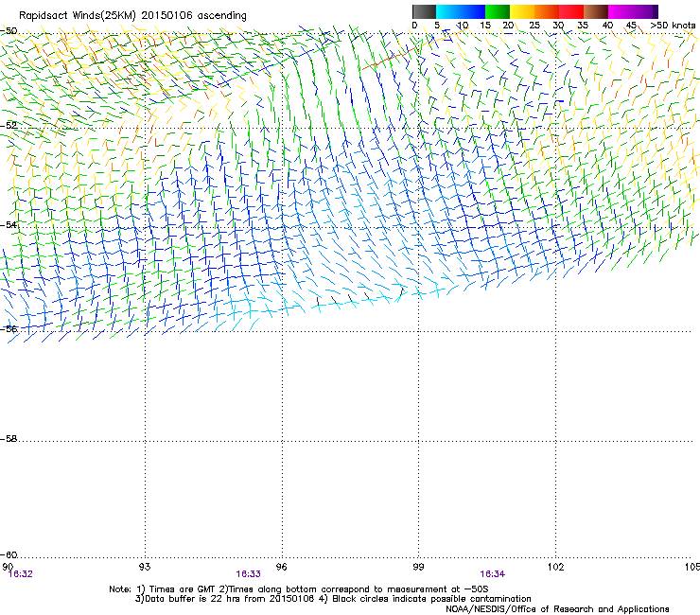Click the blue 10-15 knots color swatch
The height and width of the screenshot is (615, 700).
[x=472, y=11]
